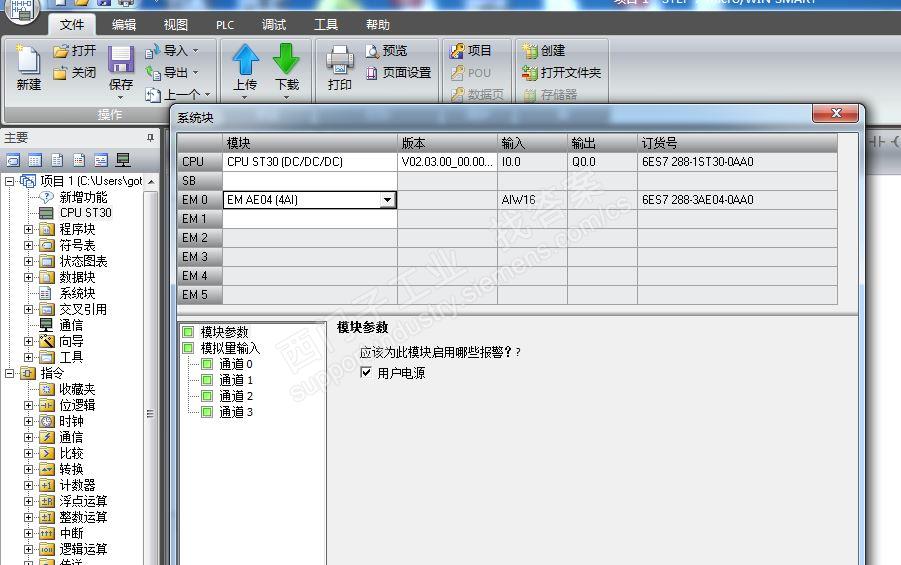
Task: Click the CPU ST30 tree item
Action: click(85, 213)
